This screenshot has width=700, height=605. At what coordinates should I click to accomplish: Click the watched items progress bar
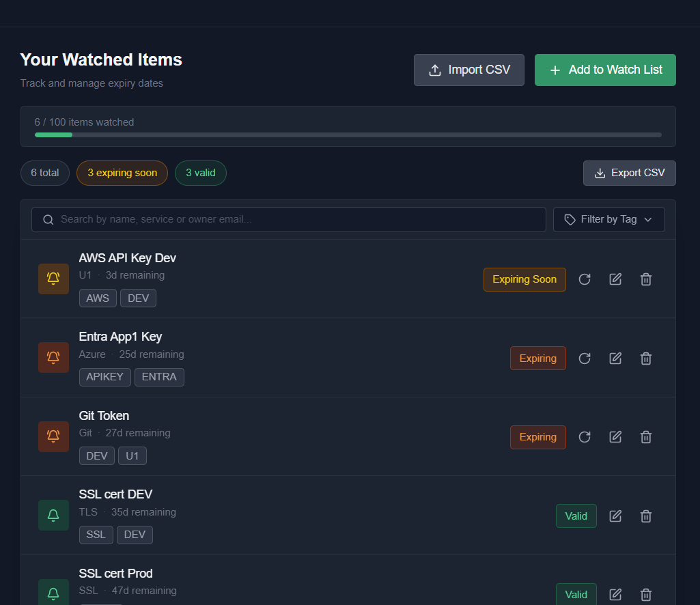click(348, 135)
